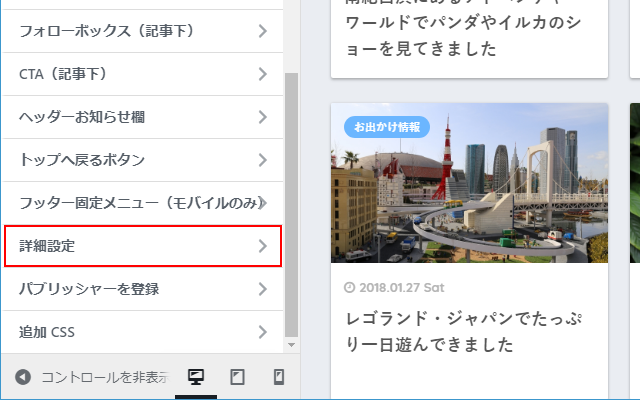Switch to mobile preview icon
Screen dimensions: 640x400
[279, 377]
